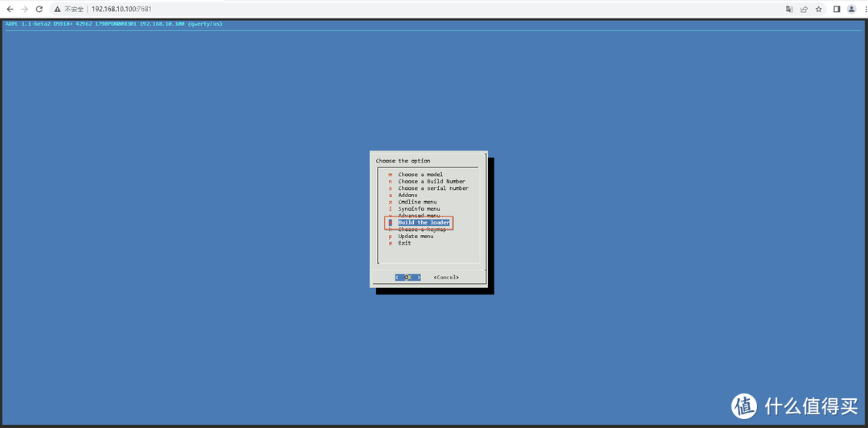Open the Addons menu entry
Image resolution: width=868 pixels, height=428 pixels.
pos(407,195)
